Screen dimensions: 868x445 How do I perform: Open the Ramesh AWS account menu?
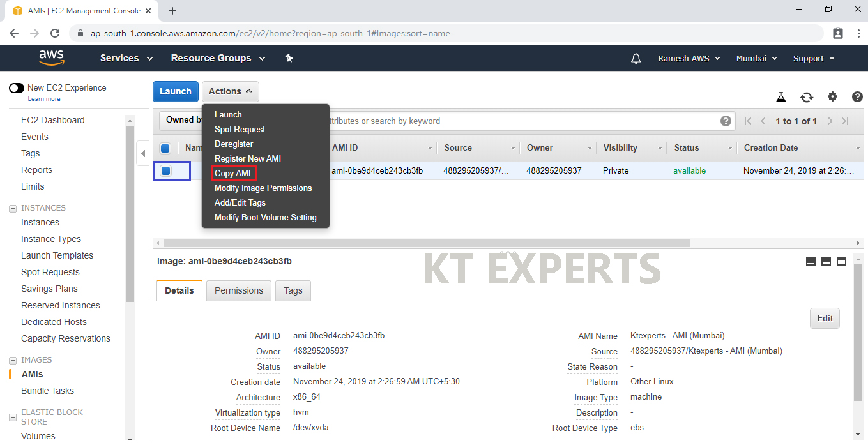pos(689,59)
